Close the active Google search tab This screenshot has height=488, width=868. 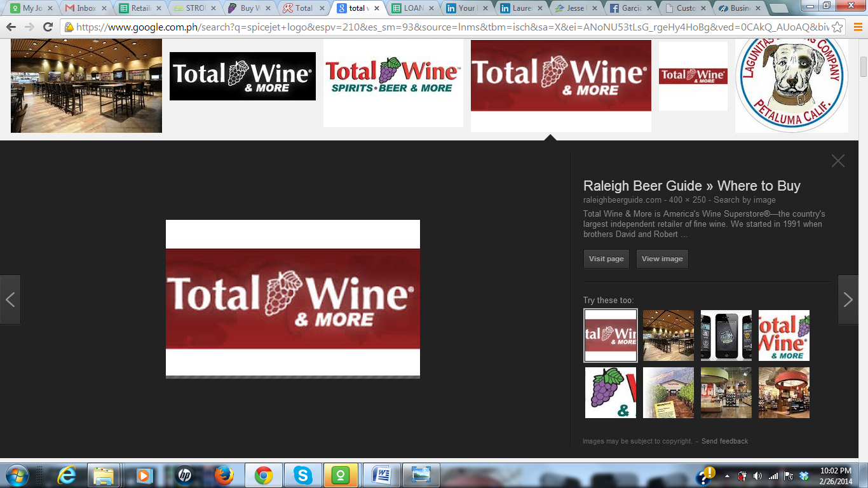376,9
